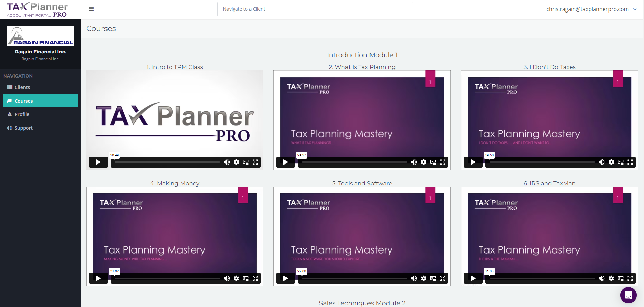Open settings gear on What Is Tax Planning video
Viewport: 644px width, 307px height.
tap(424, 162)
